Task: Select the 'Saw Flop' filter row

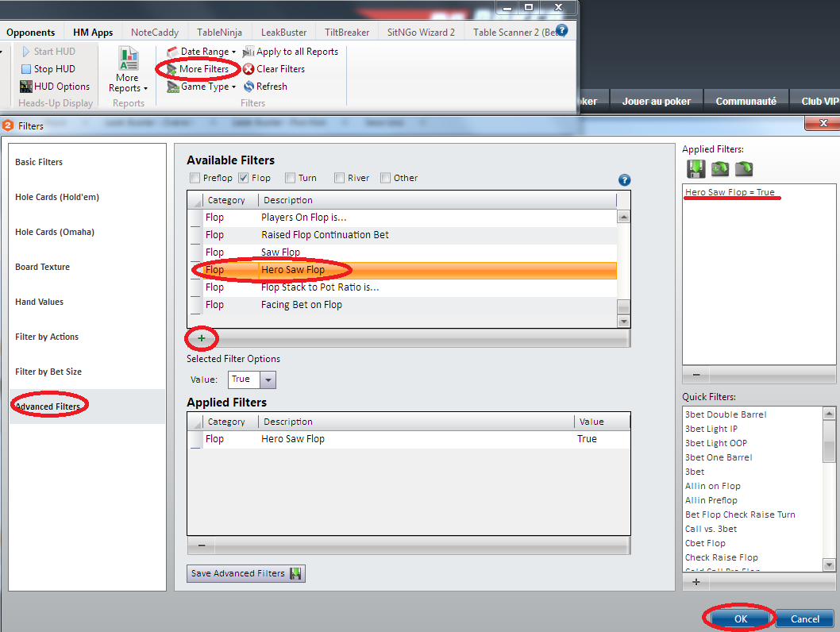Action: [x=403, y=252]
